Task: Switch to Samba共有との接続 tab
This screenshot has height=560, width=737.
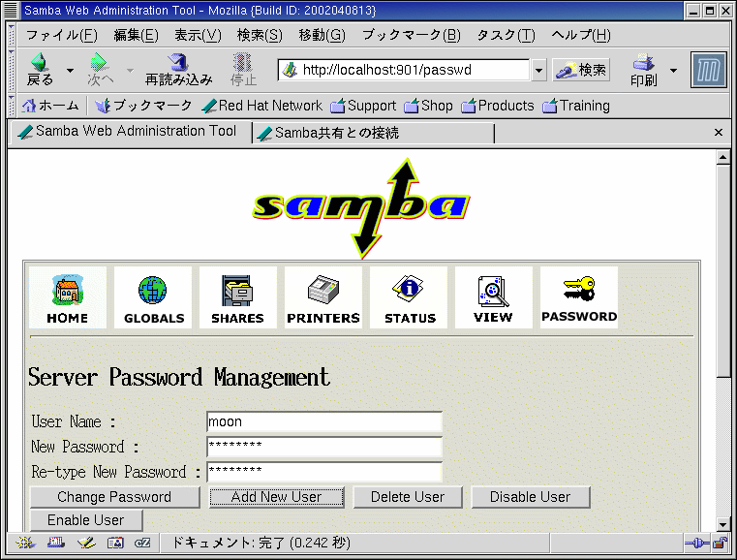Action: coord(374,133)
